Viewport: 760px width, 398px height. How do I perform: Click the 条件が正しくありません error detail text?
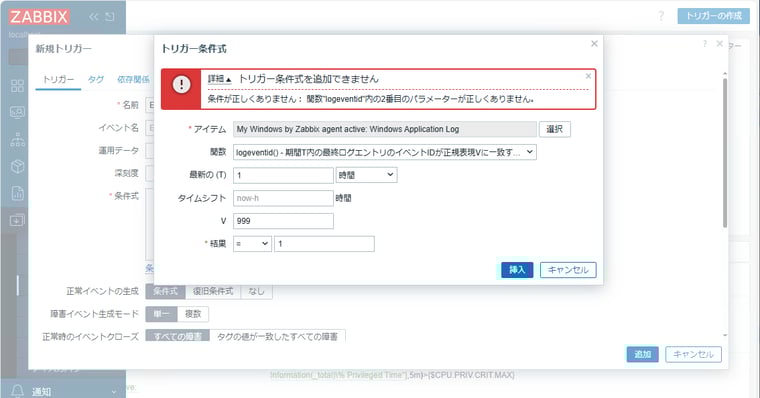[371, 99]
